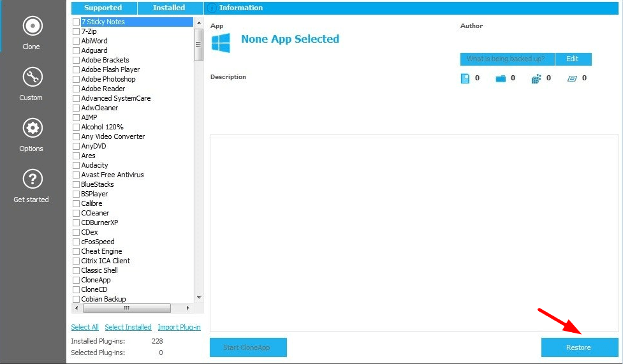623x364 pixels.
Task: Click the Restore button
Action: pos(580,347)
